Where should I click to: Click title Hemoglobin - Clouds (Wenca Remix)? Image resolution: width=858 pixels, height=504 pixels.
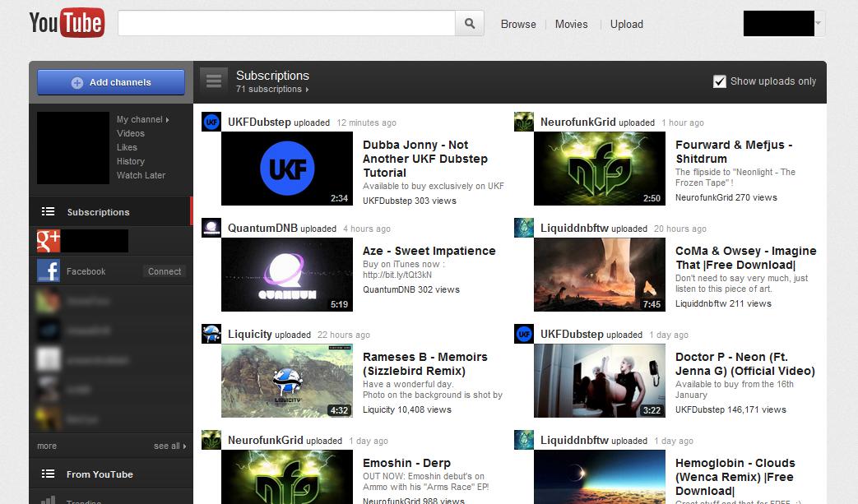coord(735,477)
